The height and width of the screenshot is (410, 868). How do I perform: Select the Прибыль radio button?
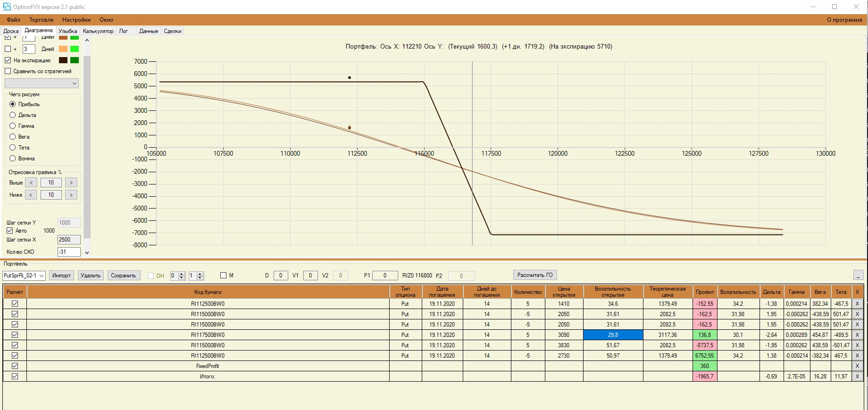coord(13,104)
